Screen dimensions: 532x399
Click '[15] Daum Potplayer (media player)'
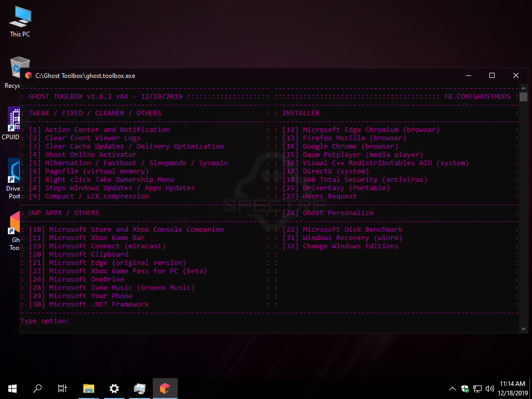point(353,154)
